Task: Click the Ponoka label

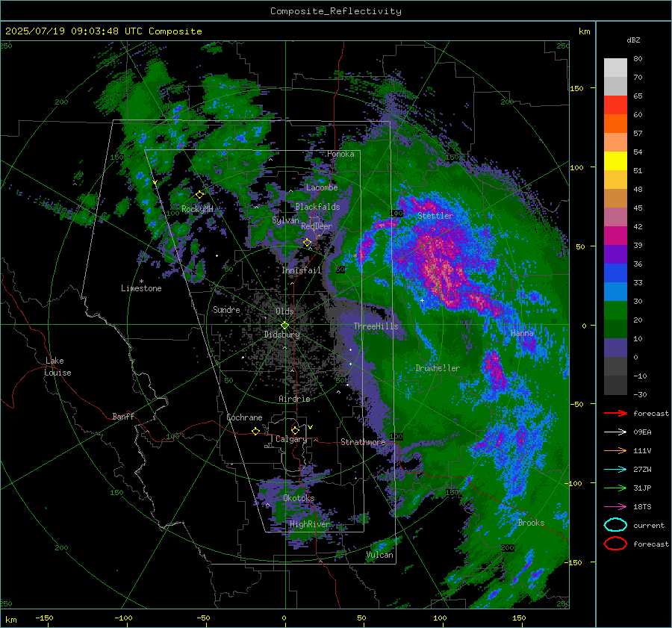Action: tap(340, 154)
